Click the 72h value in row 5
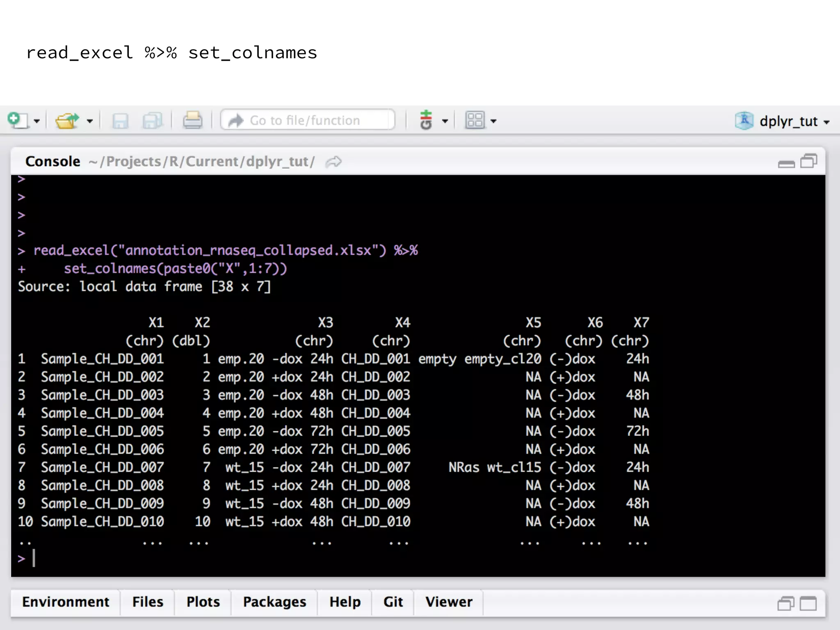Viewport: 840px width, 630px height. [x=637, y=431]
